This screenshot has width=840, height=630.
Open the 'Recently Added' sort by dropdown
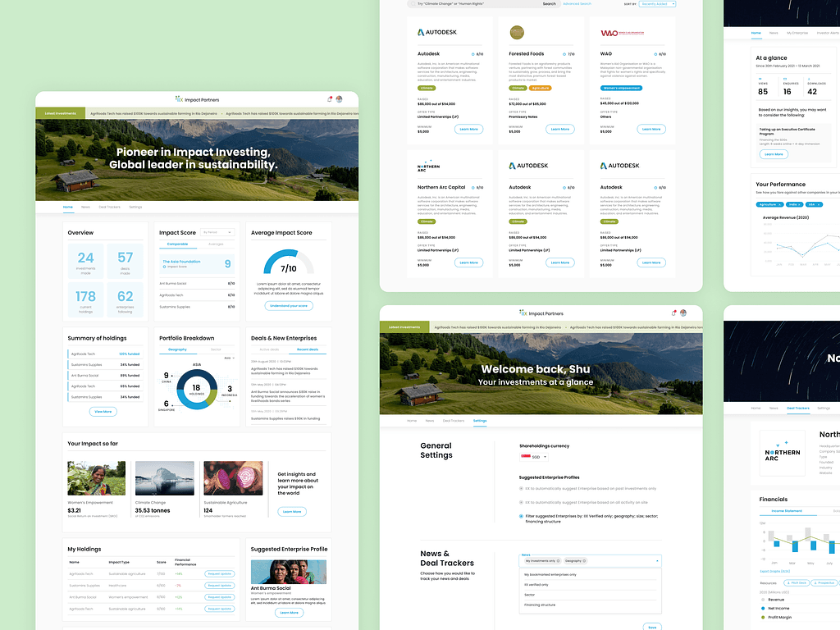(x=659, y=4)
